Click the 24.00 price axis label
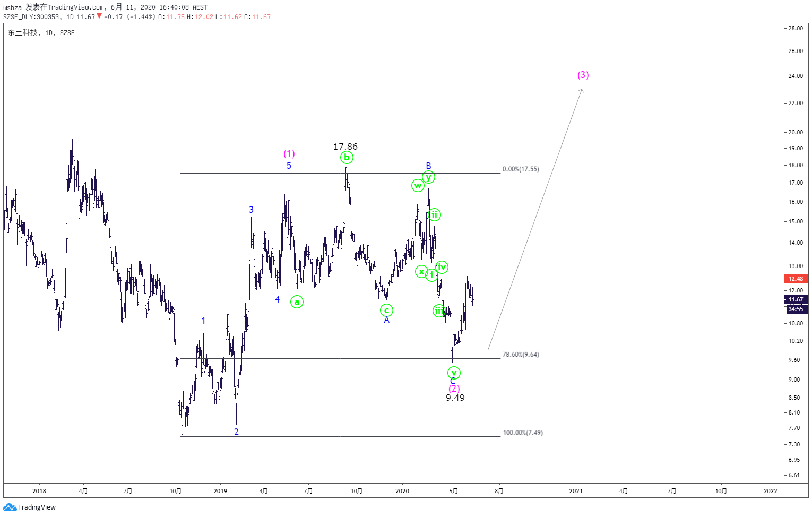Image resolution: width=812 pixels, height=517 pixels. click(796, 76)
